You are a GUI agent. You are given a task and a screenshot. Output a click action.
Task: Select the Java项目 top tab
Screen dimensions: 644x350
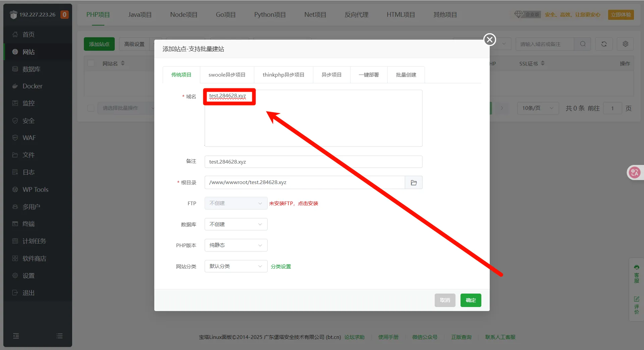click(x=140, y=15)
